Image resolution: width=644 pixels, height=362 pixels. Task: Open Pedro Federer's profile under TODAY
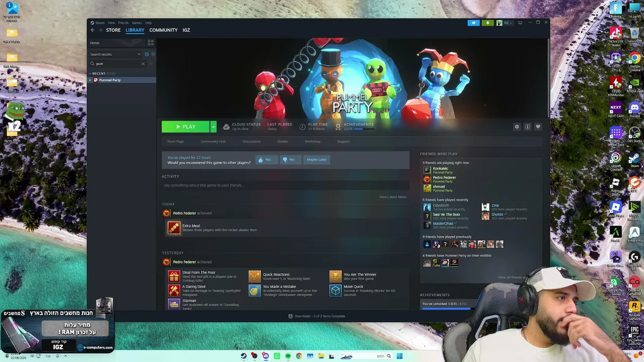[x=184, y=213]
